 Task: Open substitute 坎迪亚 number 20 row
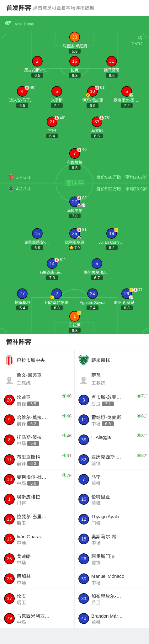pyautogui.click(x=37, y=400)
